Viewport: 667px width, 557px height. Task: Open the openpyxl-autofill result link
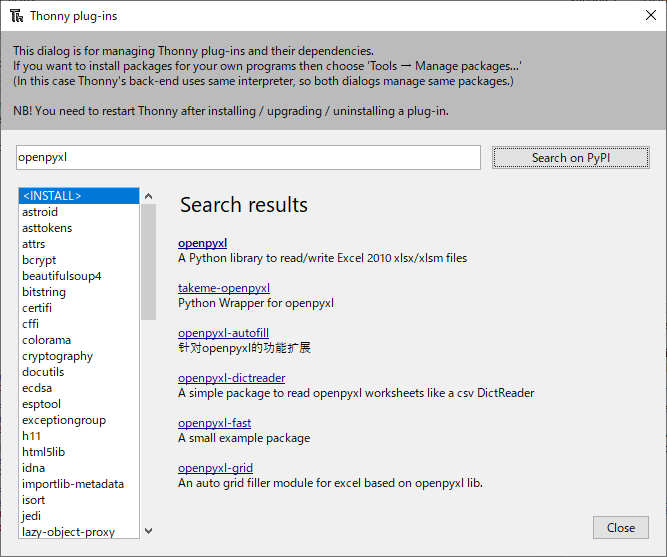coord(223,333)
